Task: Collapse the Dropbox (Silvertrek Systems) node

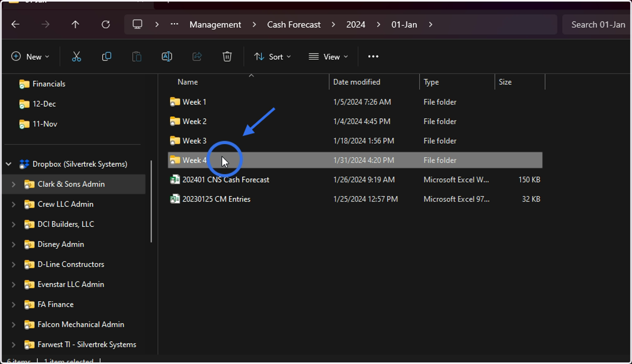Action: pyautogui.click(x=8, y=164)
